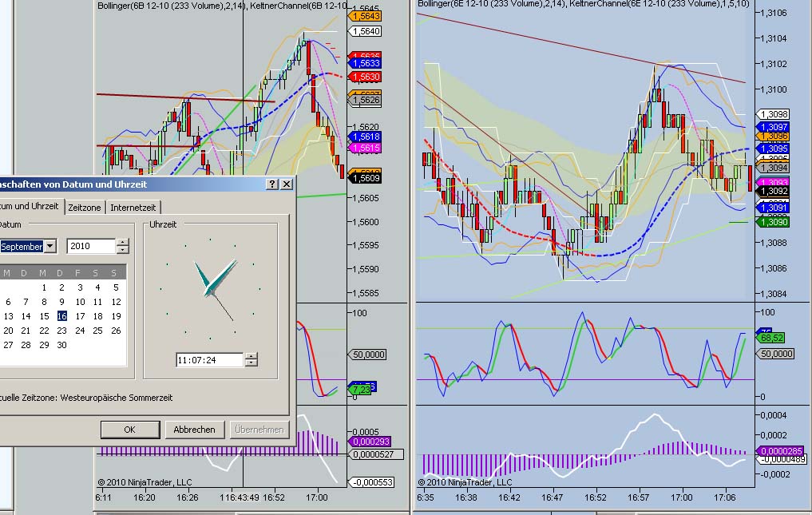Screen dimensions: 812x515
Task: Choose day 22 in the calendar
Action: pos(44,331)
